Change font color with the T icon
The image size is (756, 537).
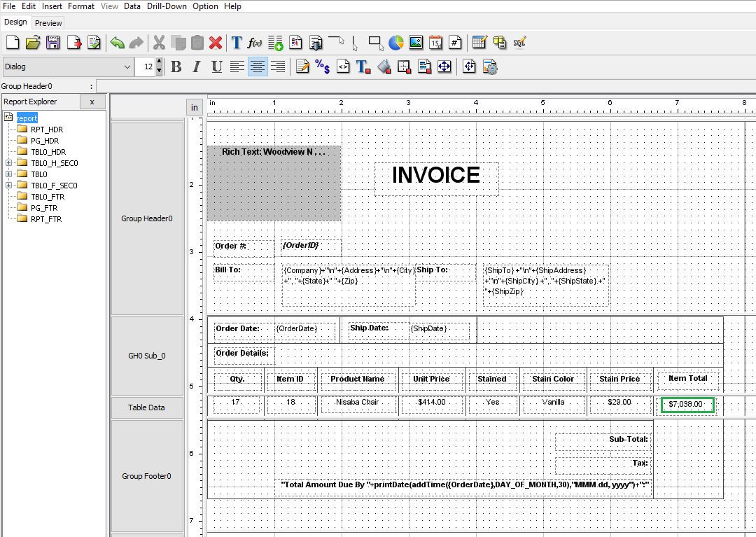click(x=363, y=67)
